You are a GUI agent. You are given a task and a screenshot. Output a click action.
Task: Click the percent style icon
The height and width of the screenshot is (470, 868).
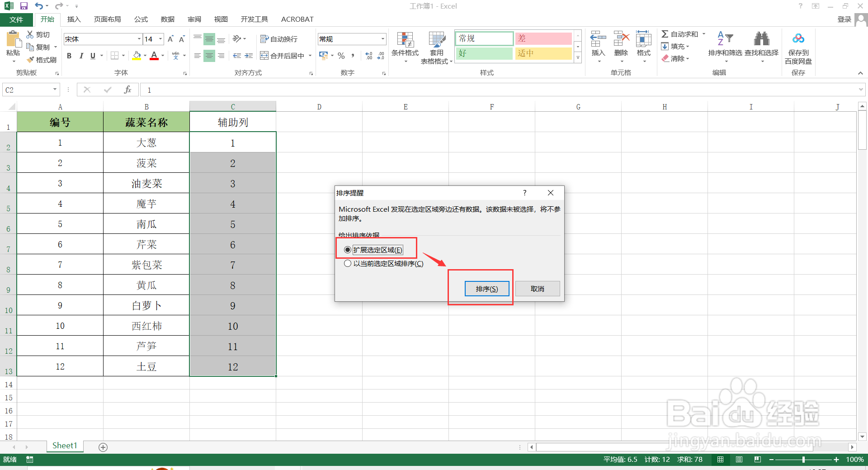tap(341, 56)
